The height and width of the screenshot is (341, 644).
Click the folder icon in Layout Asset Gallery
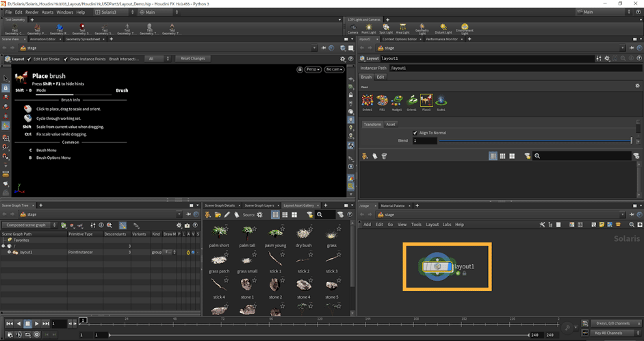click(218, 214)
